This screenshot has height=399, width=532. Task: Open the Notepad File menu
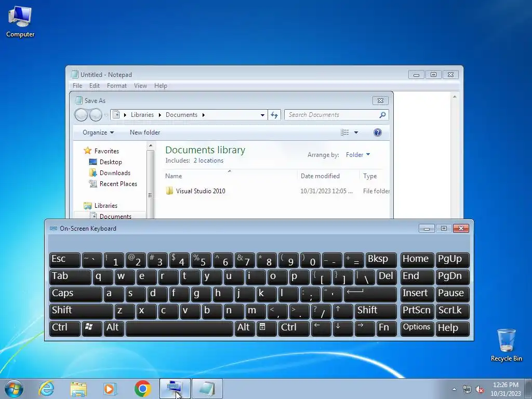click(77, 86)
